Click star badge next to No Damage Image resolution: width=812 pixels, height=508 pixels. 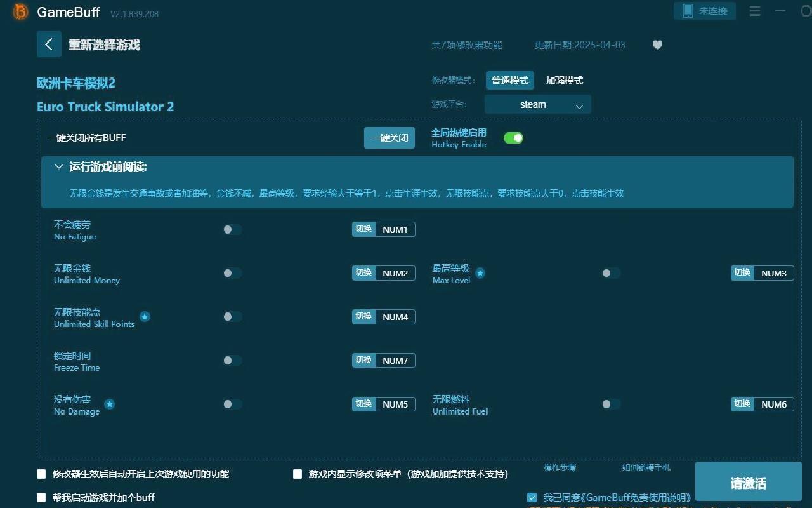click(109, 404)
